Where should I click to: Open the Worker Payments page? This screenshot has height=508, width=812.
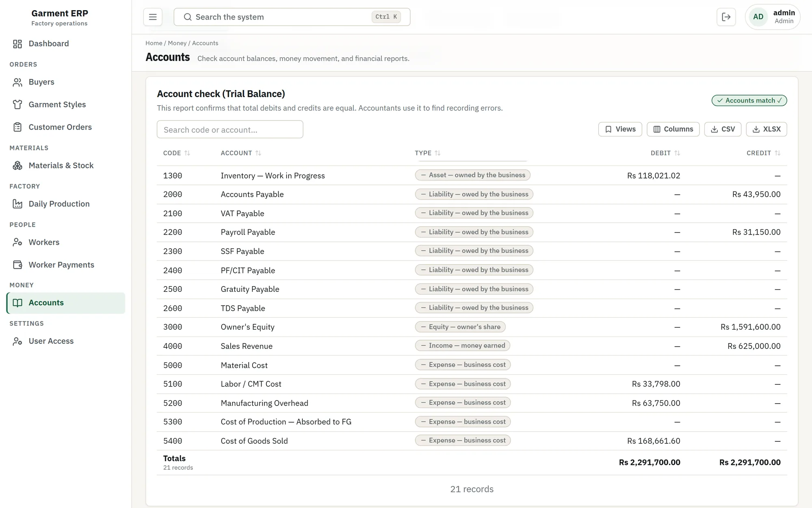66,265
